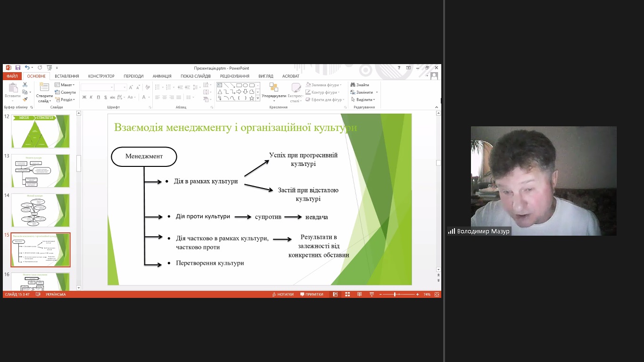Open the Контур фігури outline dropdown

pyautogui.click(x=323, y=92)
